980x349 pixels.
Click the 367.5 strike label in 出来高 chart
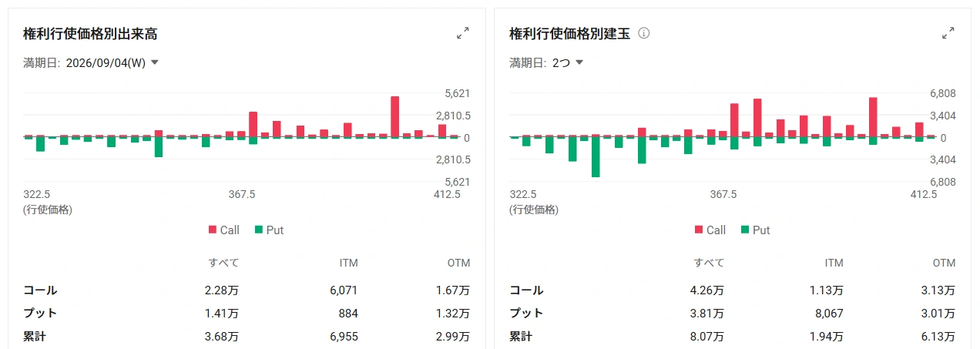point(242,195)
